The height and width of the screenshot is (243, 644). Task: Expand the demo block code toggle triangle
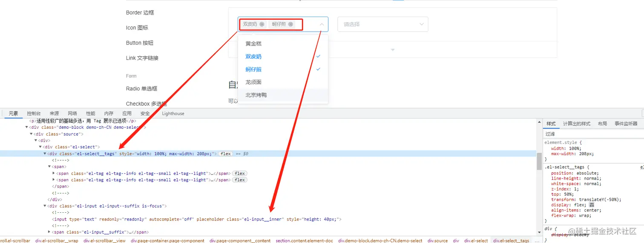point(393,50)
